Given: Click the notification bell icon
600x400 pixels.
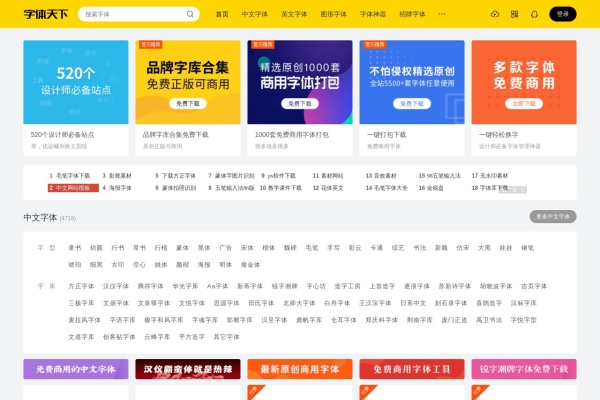Looking at the screenshot, I should click(534, 15).
